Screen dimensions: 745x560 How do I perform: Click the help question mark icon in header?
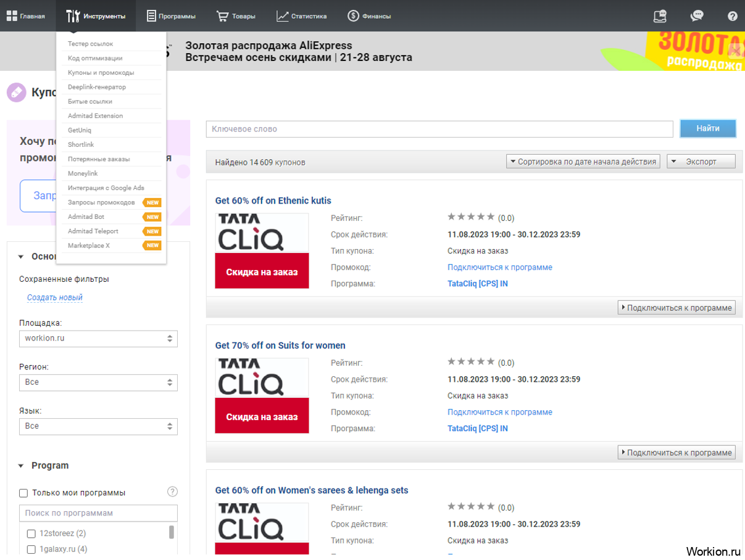pos(733,16)
